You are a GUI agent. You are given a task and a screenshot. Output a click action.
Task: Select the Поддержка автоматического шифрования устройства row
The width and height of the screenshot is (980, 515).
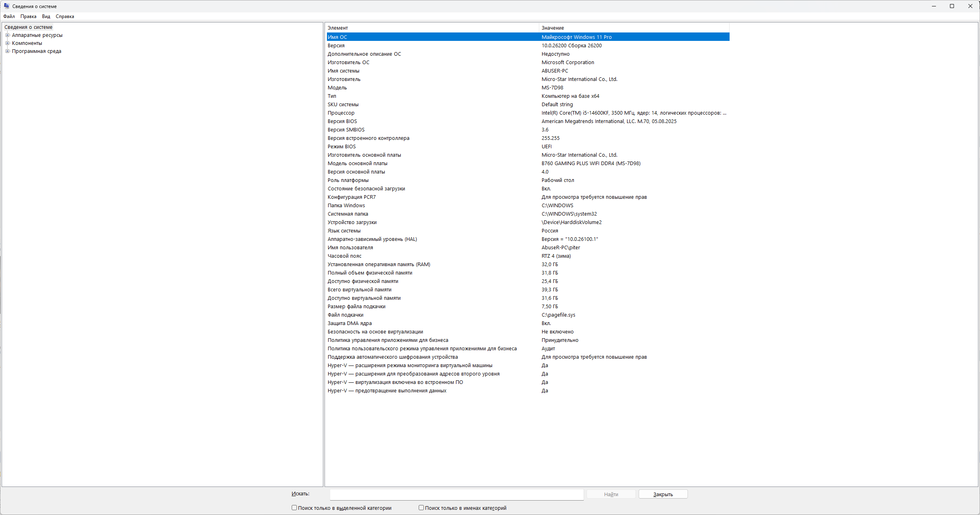(528, 357)
